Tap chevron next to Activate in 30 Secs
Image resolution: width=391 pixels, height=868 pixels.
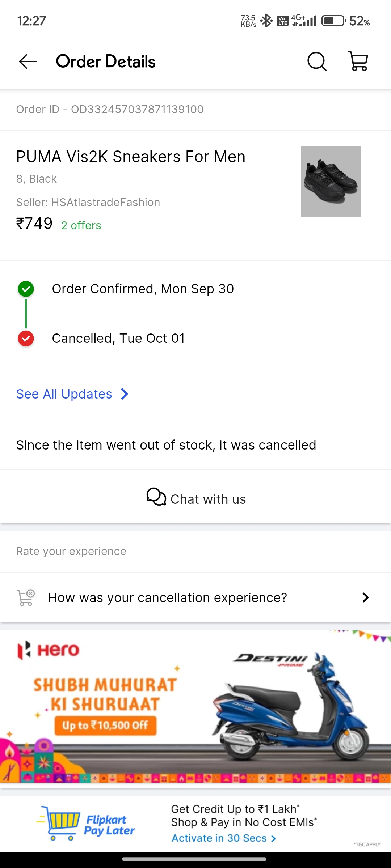274,838
